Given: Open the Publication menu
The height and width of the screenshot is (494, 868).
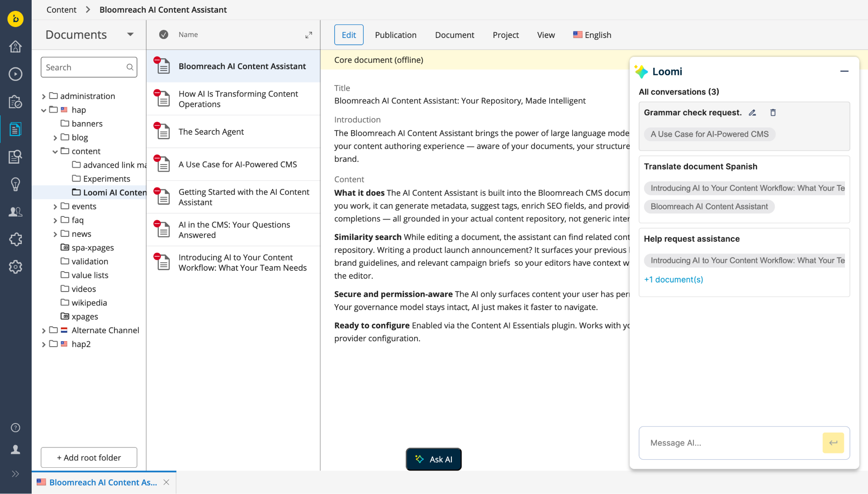Looking at the screenshot, I should (x=395, y=35).
